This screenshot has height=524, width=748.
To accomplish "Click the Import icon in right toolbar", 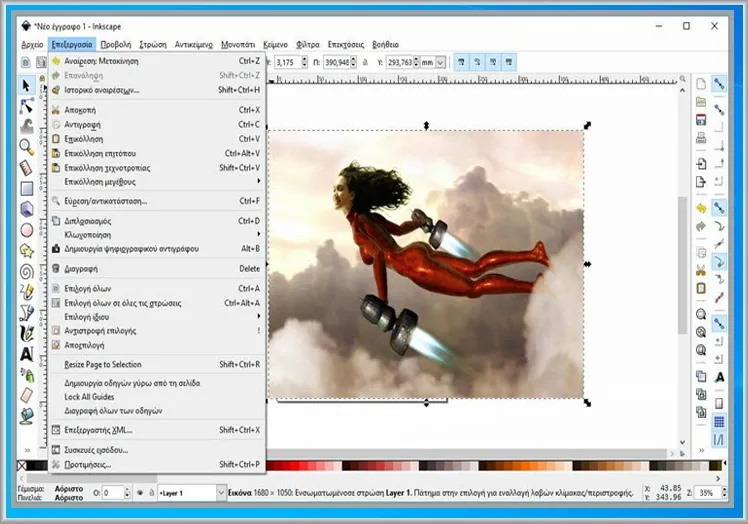I will point(701,164).
